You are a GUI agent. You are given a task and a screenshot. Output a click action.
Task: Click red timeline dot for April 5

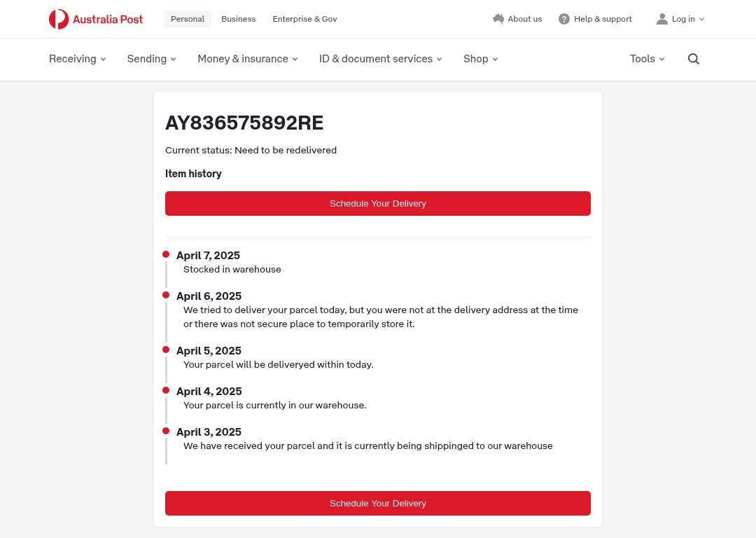click(x=166, y=350)
